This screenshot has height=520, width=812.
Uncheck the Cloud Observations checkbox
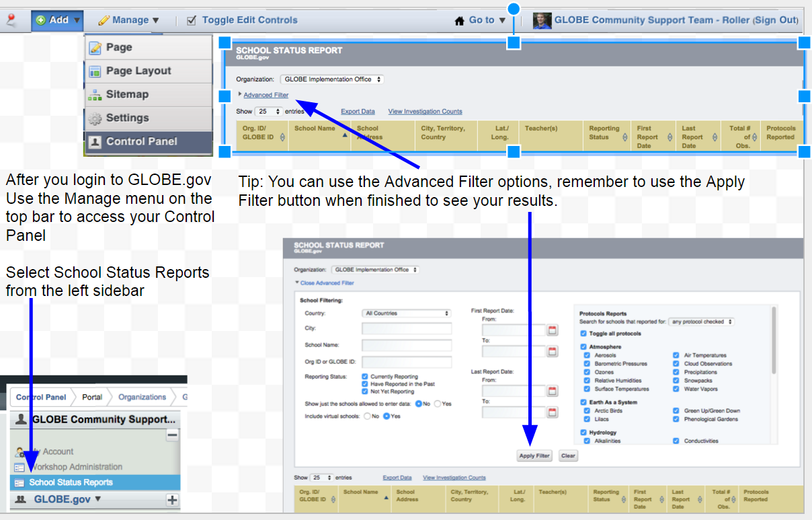[677, 364]
